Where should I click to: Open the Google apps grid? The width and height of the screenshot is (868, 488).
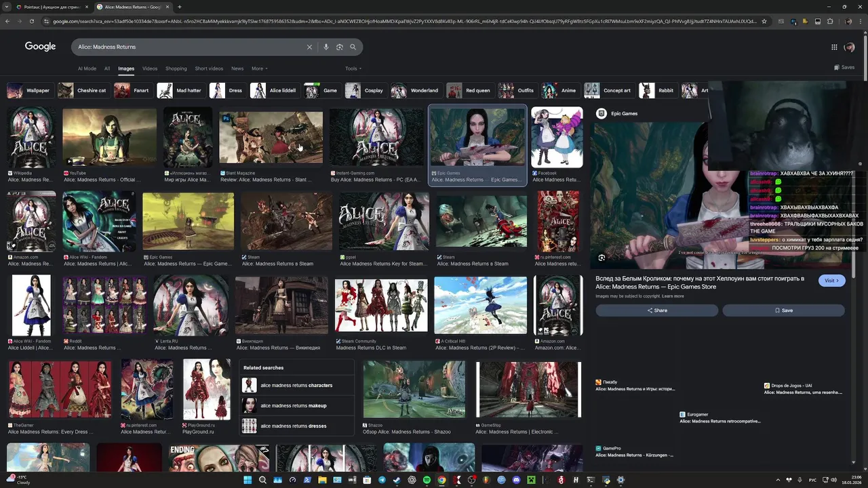pyautogui.click(x=834, y=47)
